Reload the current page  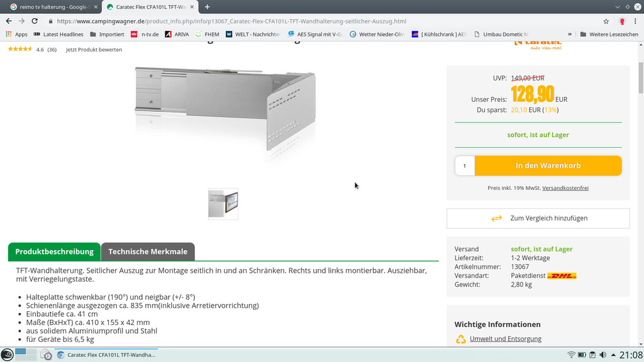[35, 21]
